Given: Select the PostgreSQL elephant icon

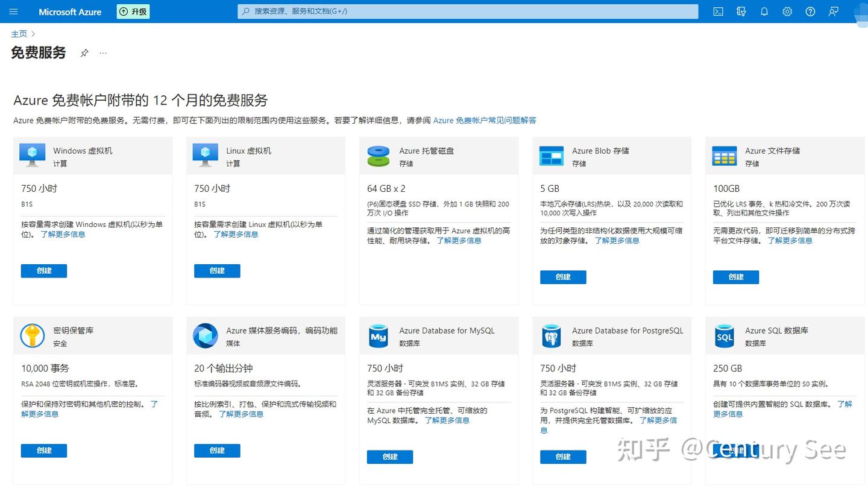Looking at the screenshot, I should (552, 335).
